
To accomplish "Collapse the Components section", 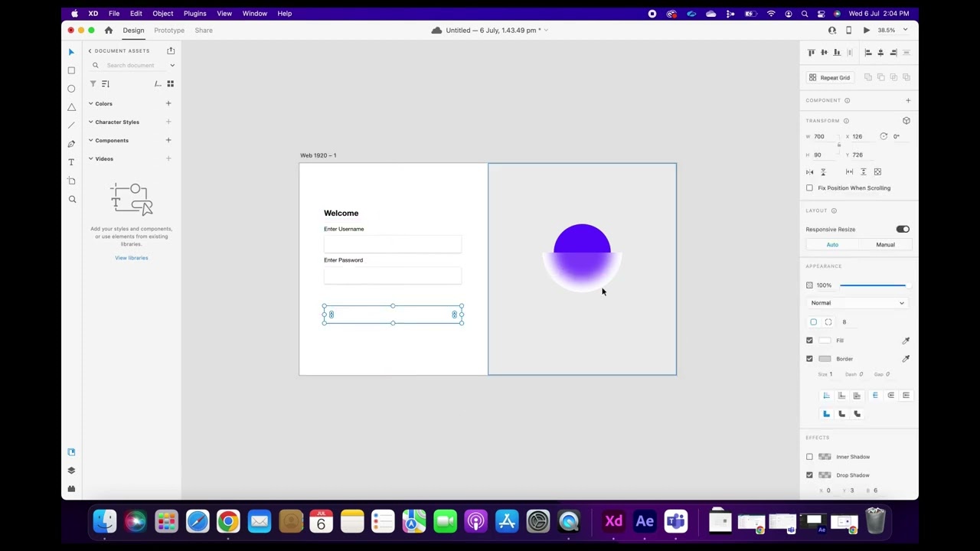I will click(90, 140).
